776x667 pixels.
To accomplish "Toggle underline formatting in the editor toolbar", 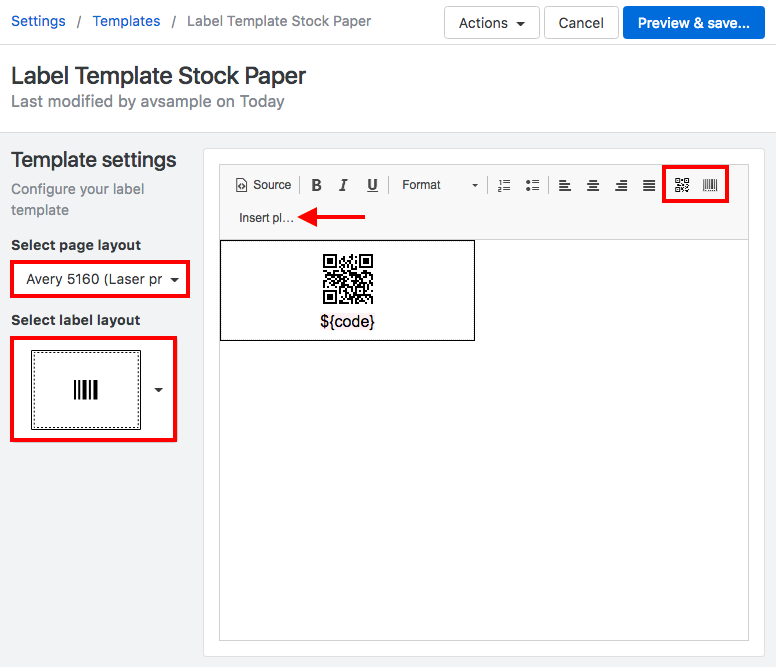I will coord(372,185).
